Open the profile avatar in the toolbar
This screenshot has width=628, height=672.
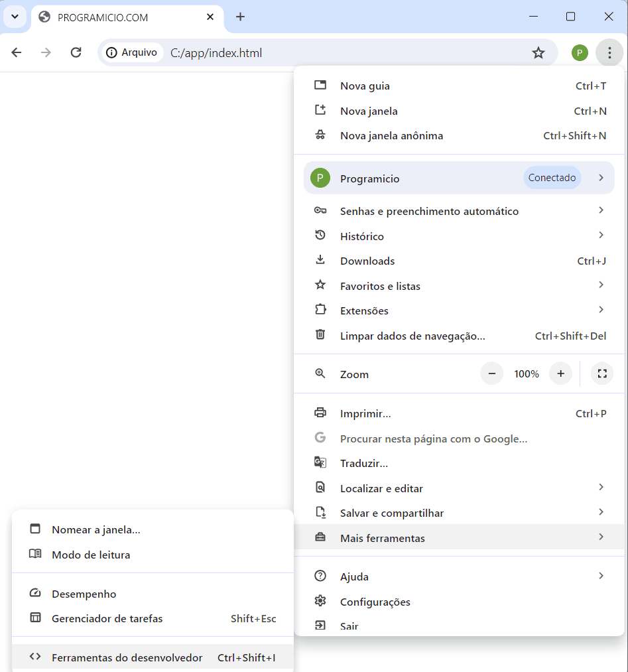click(580, 52)
